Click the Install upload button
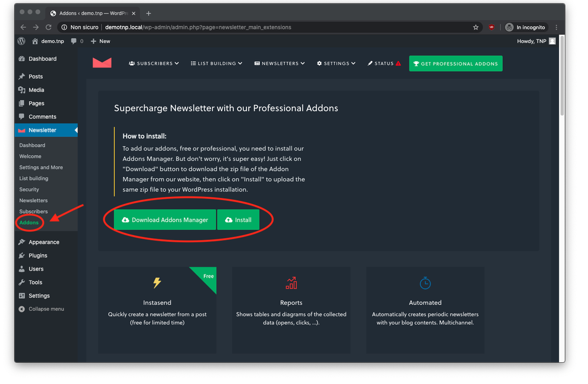 point(238,220)
